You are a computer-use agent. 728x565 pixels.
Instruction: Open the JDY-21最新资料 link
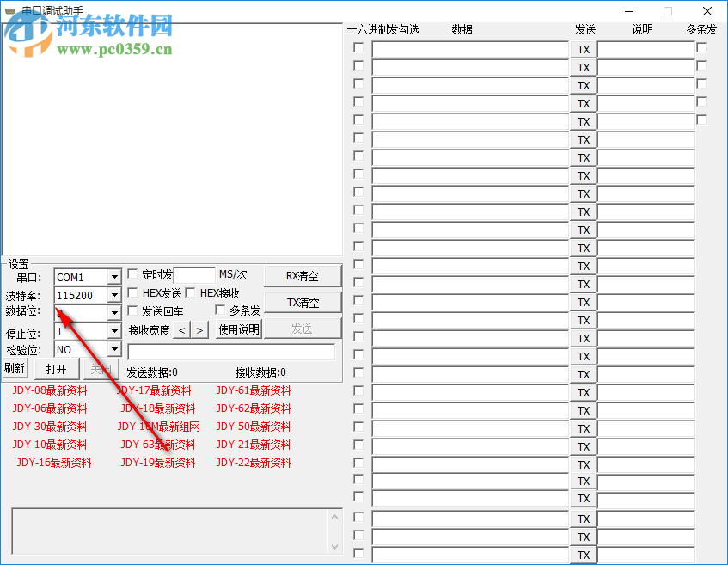click(254, 445)
